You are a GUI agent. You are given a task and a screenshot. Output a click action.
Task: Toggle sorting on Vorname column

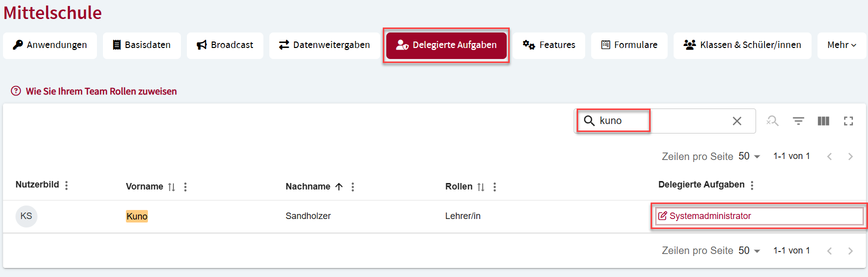171,187
